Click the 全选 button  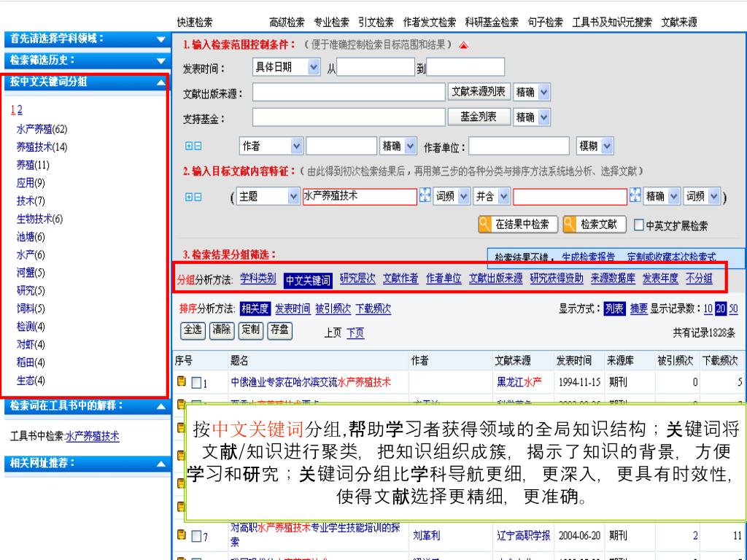point(193,330)
